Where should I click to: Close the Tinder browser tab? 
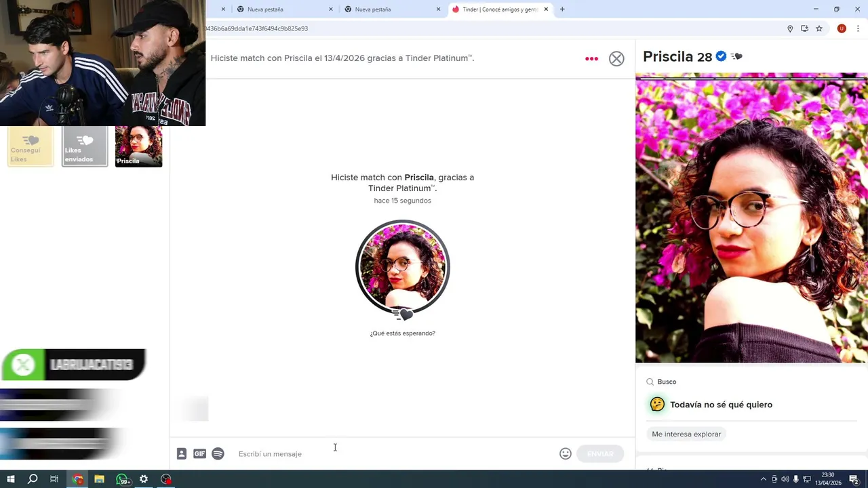(546, 9)
